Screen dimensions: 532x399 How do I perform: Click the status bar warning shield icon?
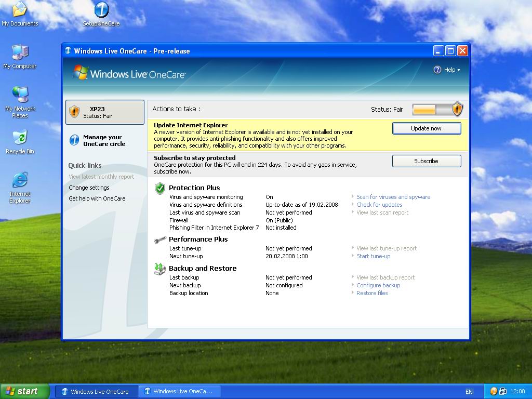(457, 109)
